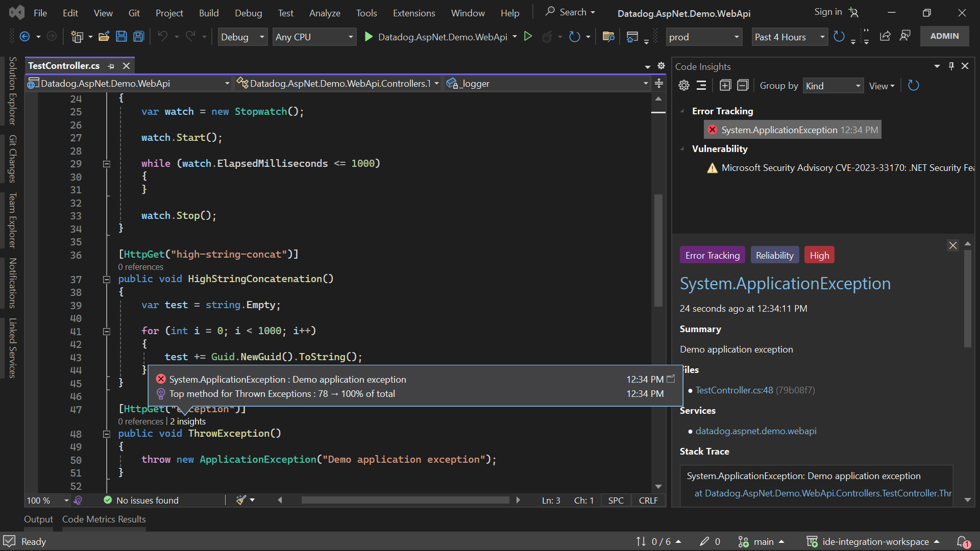
Task: Open the datadog.aspnet.demo.webapi service link
Action: [756, 431]
